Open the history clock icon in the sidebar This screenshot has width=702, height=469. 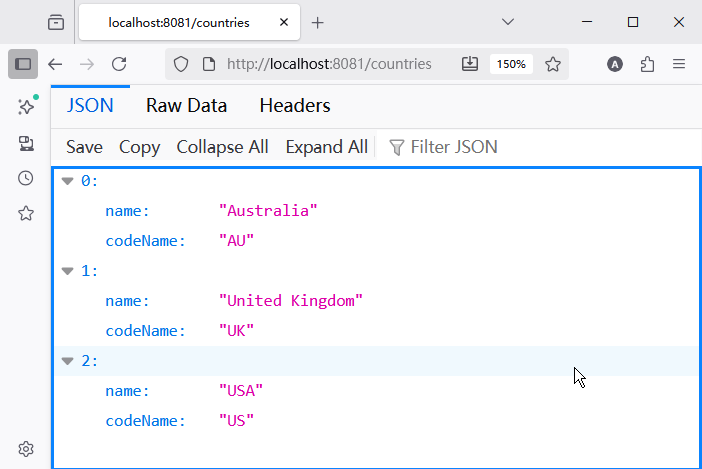(x=26, y=178)
